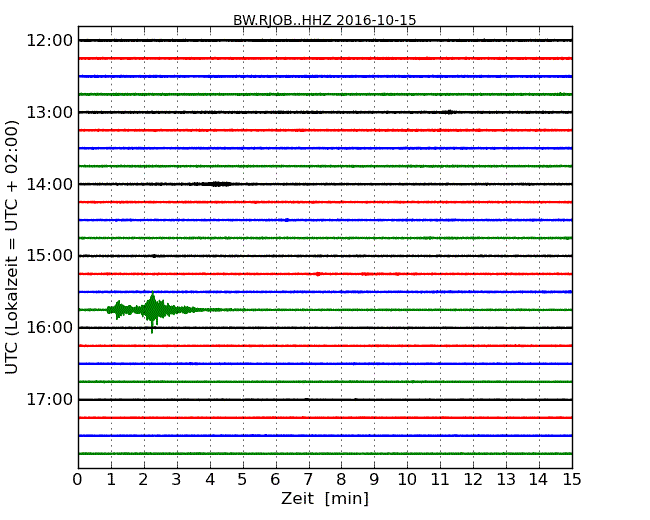This screenshot has height=520, width=650.
Task: Click the 15:00 time label
Action: [50, 255]
